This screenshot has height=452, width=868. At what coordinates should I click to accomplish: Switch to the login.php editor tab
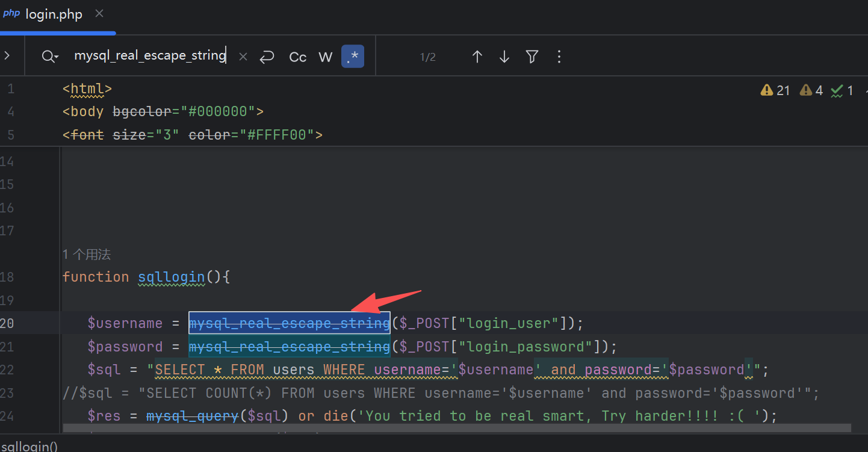[x=53, y=14]
